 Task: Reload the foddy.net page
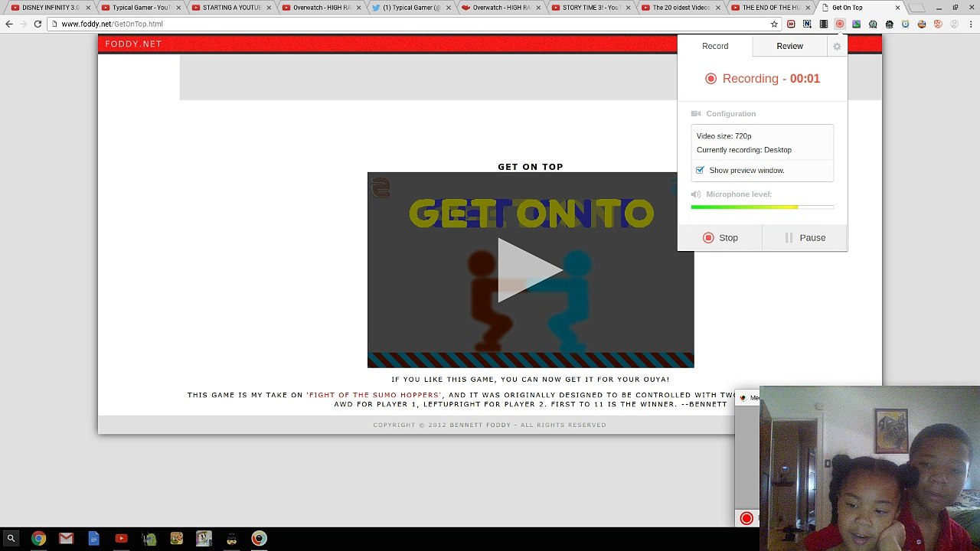point(38,24)
